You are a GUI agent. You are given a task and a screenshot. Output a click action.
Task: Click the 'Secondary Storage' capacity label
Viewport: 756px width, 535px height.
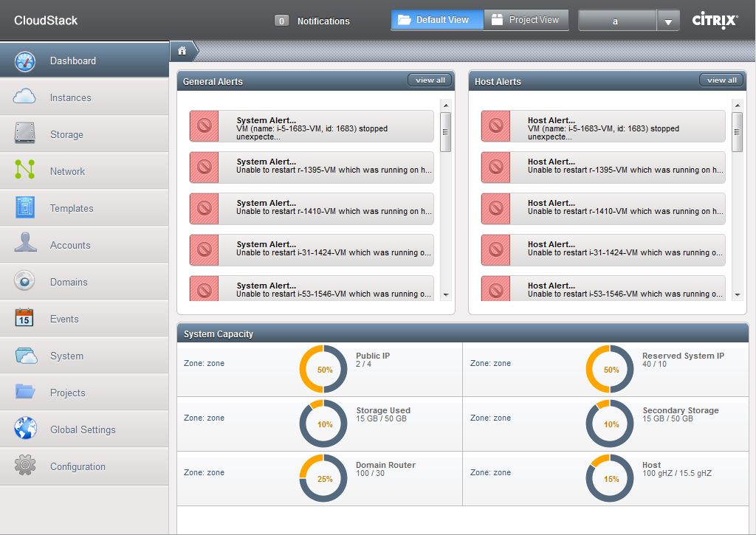680,410
